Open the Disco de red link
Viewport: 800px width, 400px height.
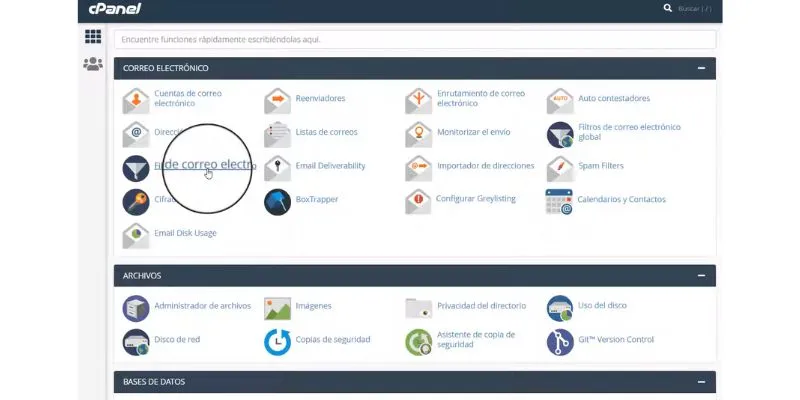point(177,339)
